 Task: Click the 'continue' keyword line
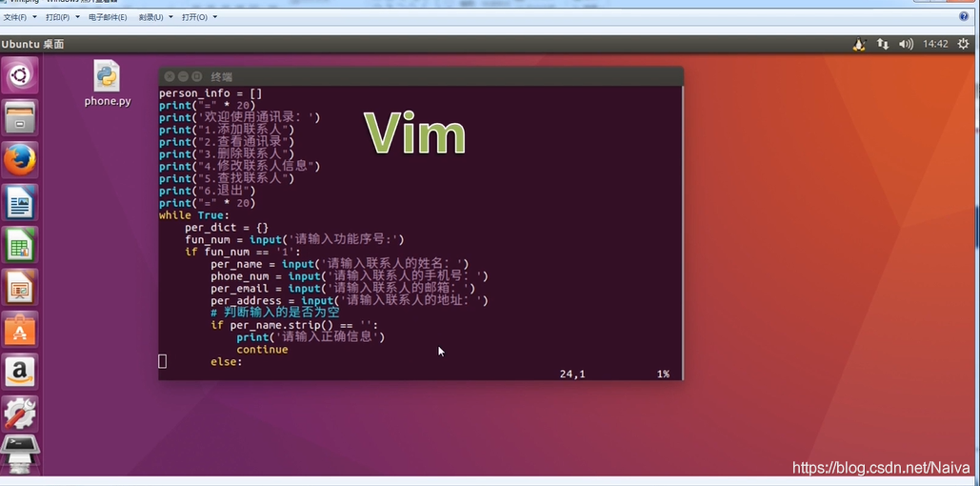[262, 350]
